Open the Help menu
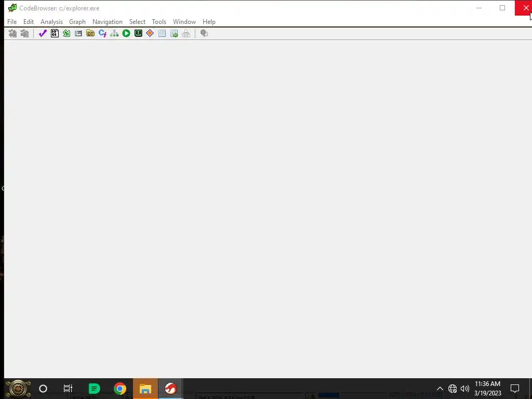 point(209,22)
